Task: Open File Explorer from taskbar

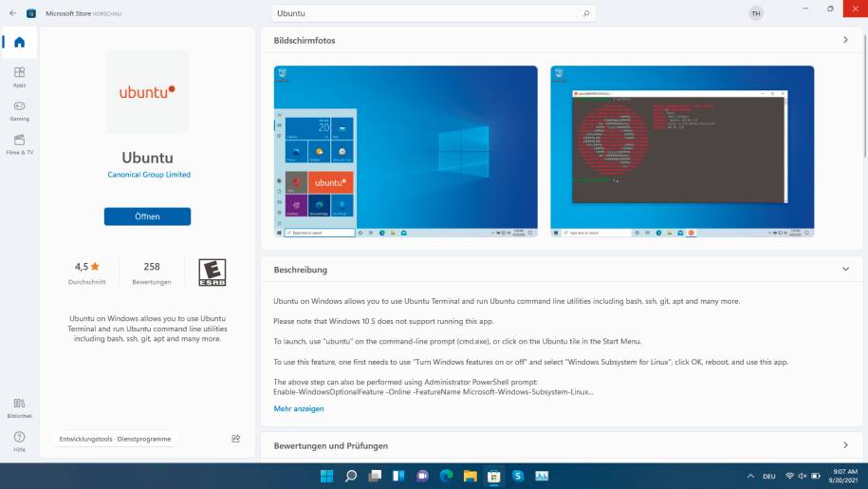Action: (470, 476)
